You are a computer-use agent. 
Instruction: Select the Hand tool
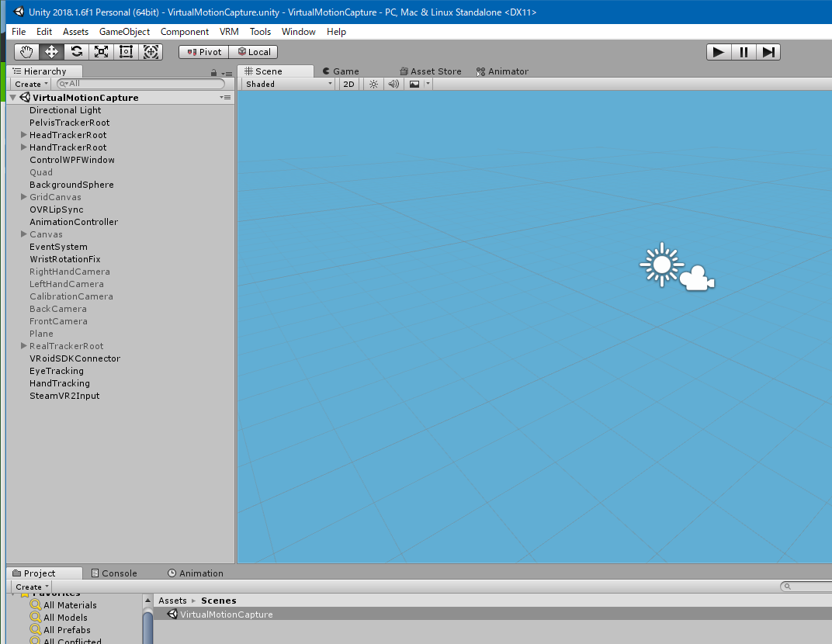pyautogui.click(x=26, y=52)
